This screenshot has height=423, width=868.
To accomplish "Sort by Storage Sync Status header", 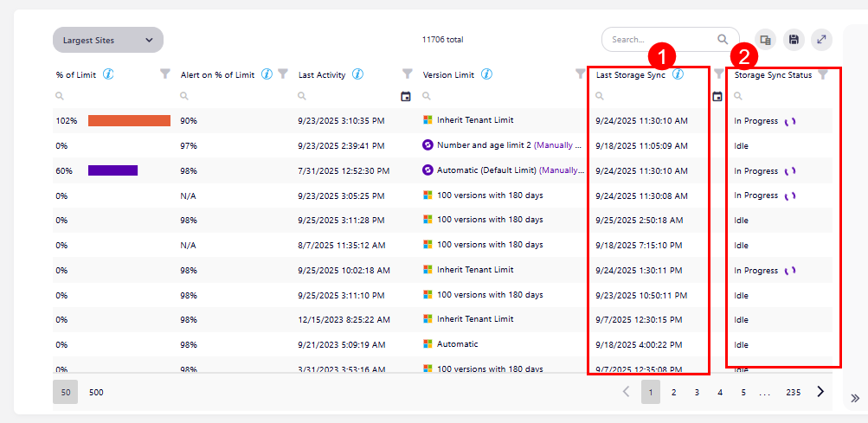I will pos(773,74).
